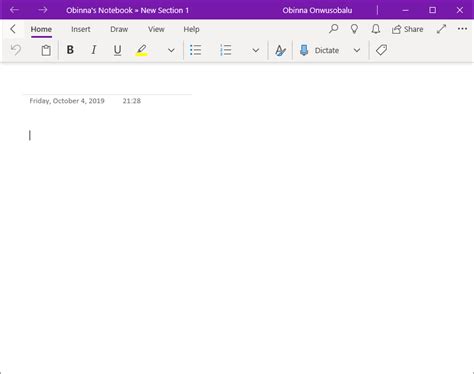Expand the font formatting dropdown arrow
The height and width of the screenshot is (374, 474).
pyautogui.click(x=171, y=50)
